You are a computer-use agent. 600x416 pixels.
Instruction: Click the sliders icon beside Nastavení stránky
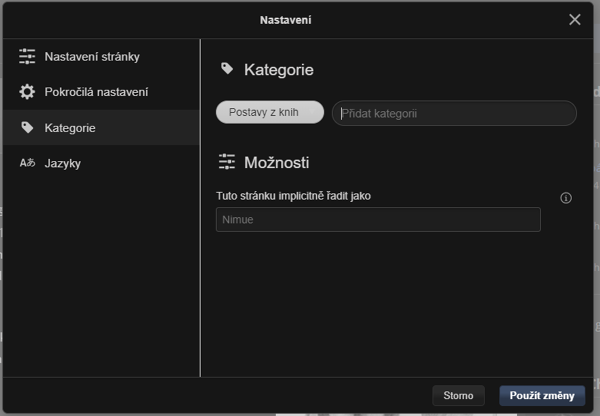coord(27,56)
